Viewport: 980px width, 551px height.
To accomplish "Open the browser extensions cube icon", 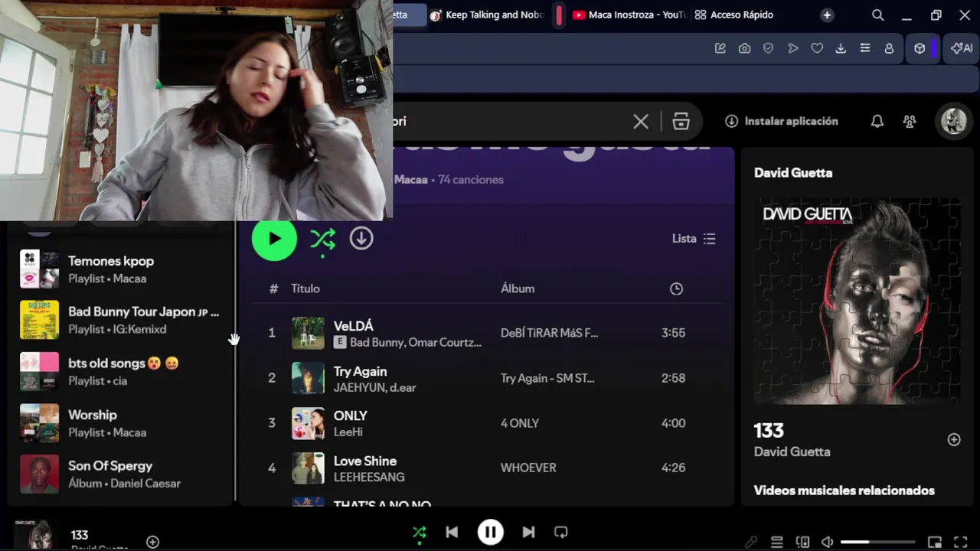I will [920, 48].
